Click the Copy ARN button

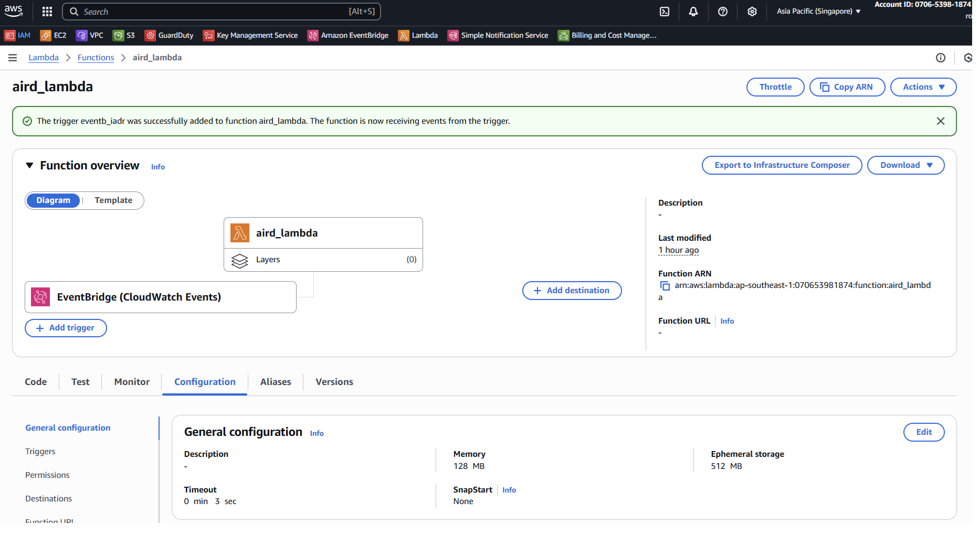(x=847, y=87)
